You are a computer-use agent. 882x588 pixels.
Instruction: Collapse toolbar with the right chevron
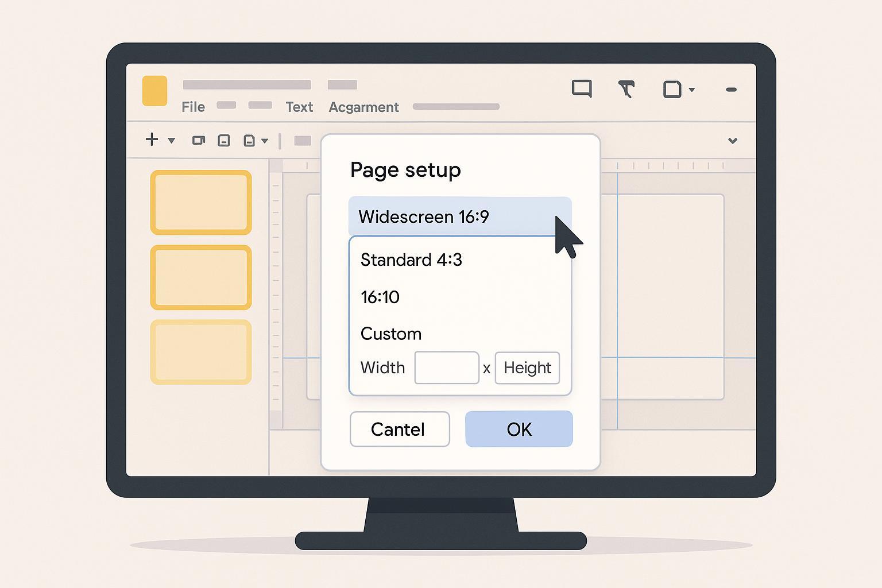(x=732, y=141)
